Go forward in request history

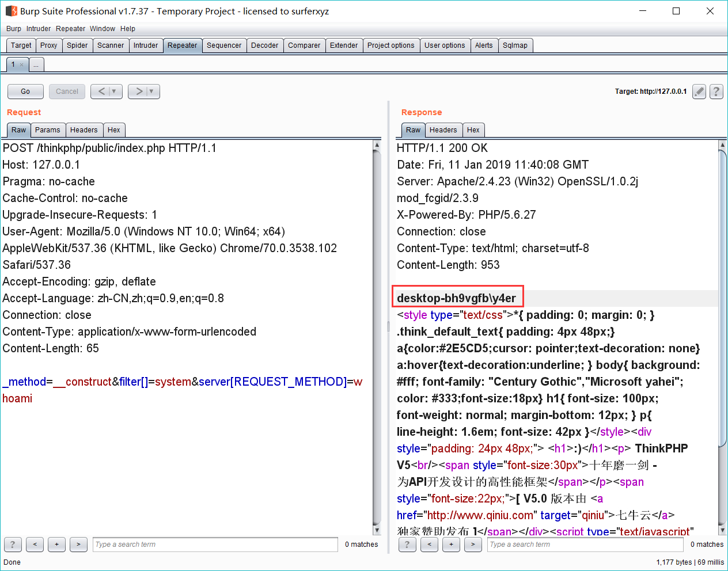139,91
